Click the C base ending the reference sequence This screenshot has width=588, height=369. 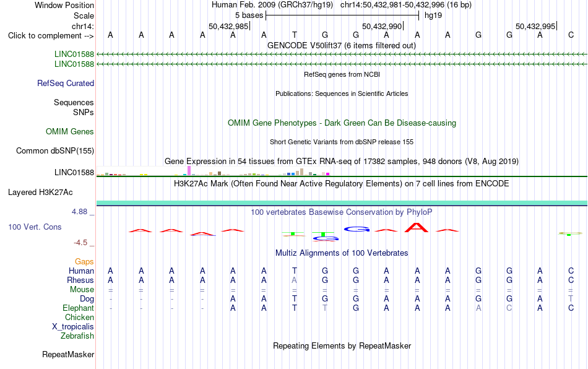[x=571, y=35]
